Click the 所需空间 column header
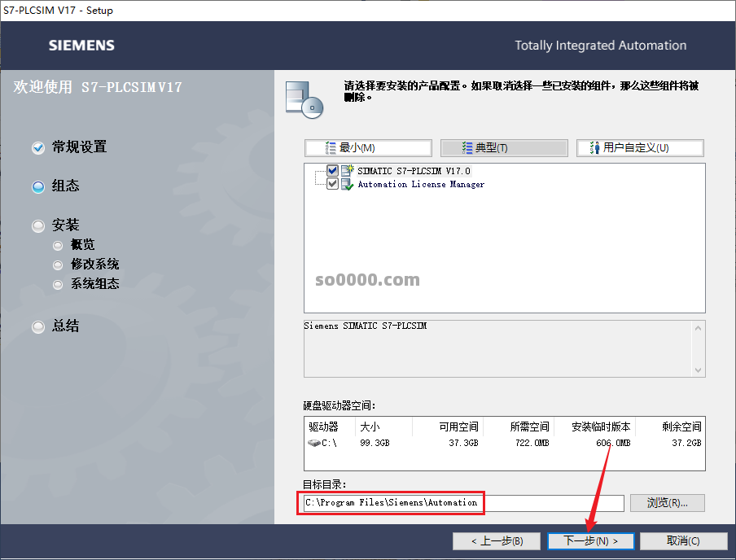 pos(519,427)
